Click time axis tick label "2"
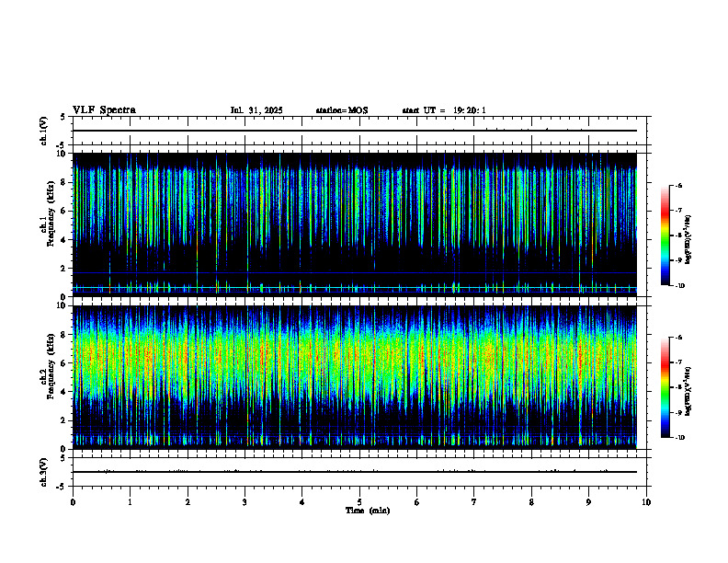Image resolution: width=728 pixels, height=563 pixels. 188,502
